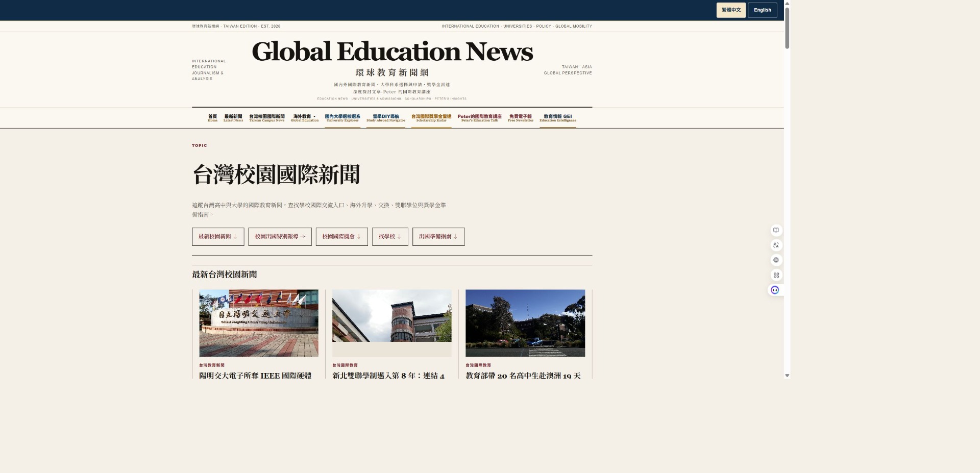Click the 台灣校園國際新聞 page heading
This screenshot has height=473, width=980.
pos(276,175)
